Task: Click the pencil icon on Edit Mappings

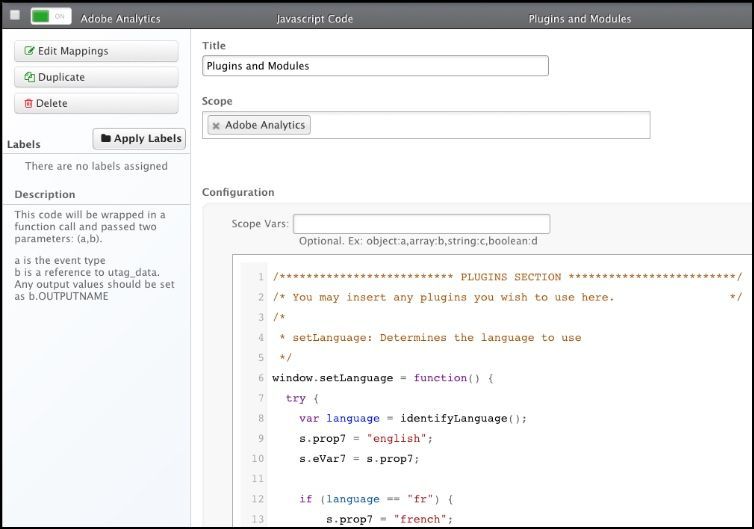Action: [x=30, y=51]
